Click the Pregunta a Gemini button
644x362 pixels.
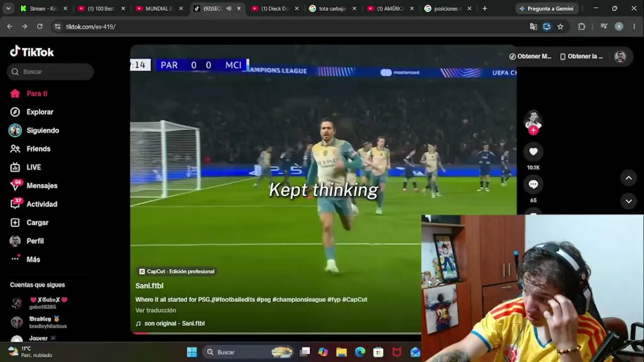(x=546, y=9)
